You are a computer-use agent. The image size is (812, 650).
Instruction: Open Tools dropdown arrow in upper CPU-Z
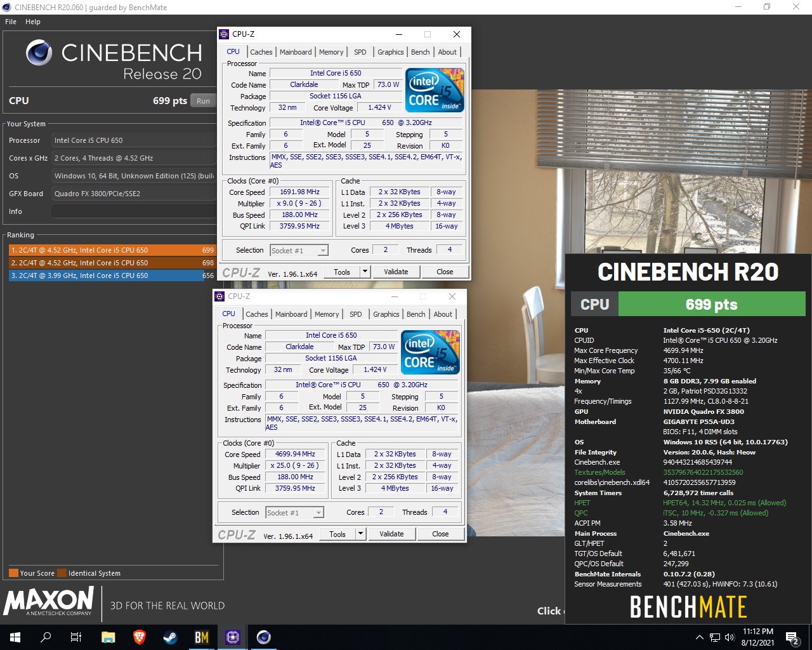365,272
